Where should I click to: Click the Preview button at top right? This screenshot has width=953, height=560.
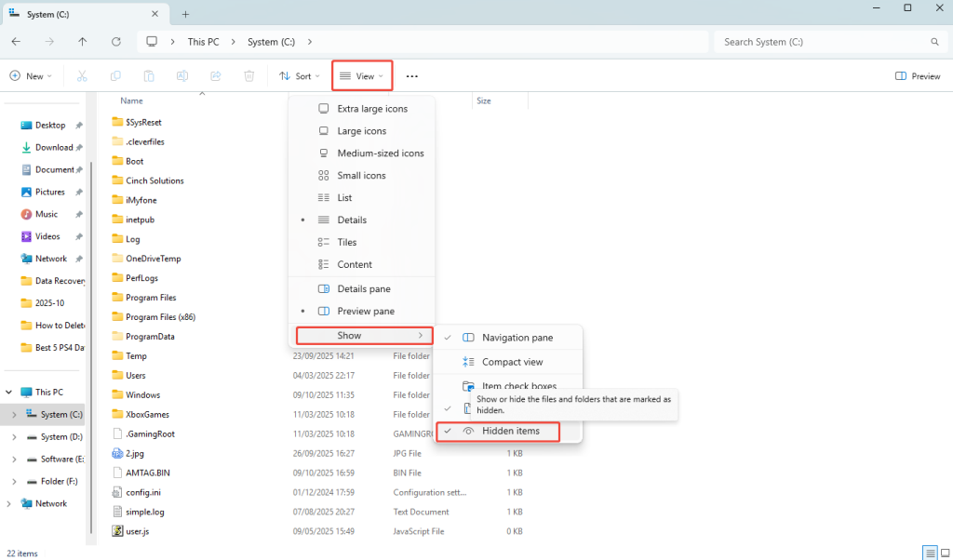point(918,76)
